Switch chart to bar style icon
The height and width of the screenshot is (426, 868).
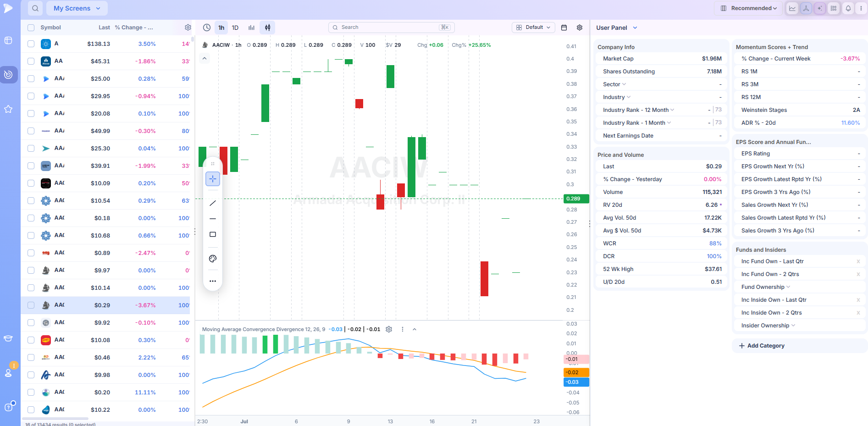click(251, 28)
